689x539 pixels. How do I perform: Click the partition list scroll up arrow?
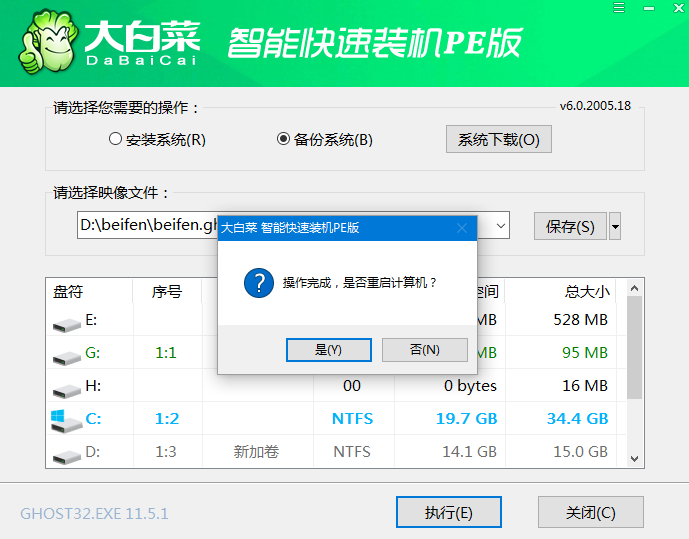(x=634, y=288)
